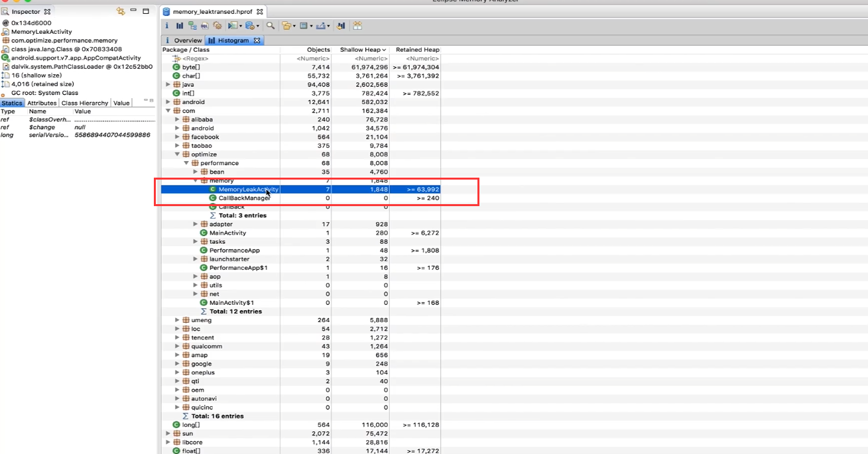Open the heap dump Overview via info icon
Screen dimensions: 868x454
pyautogui.click(x=166, y=25)
